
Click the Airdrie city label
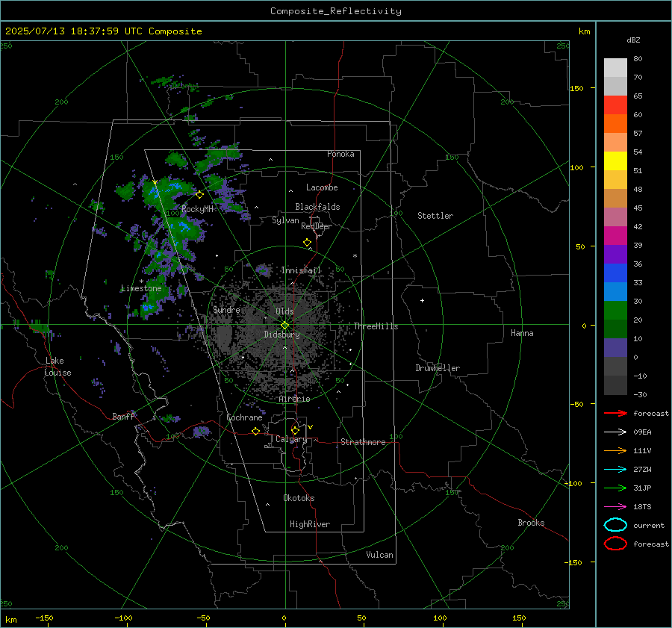click(x=294, y=399)
